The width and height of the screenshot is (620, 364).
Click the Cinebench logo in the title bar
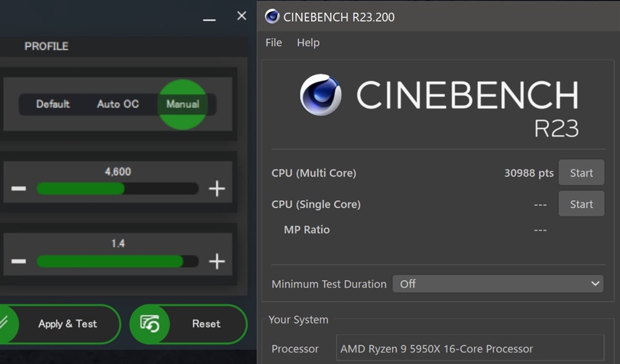pos(271,16)
